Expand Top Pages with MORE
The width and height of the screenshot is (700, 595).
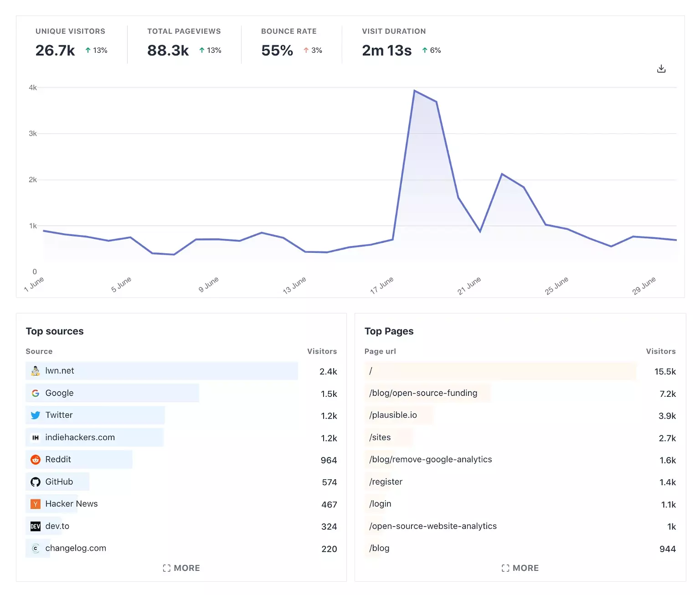coord(520,568)
